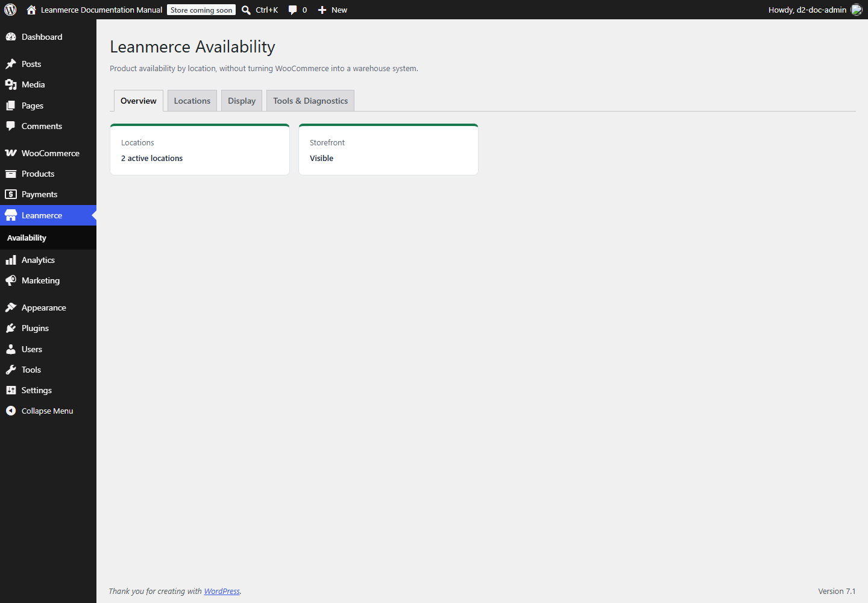
Task: Click the WooCommerce logo icon
Action: pos(11,153)
